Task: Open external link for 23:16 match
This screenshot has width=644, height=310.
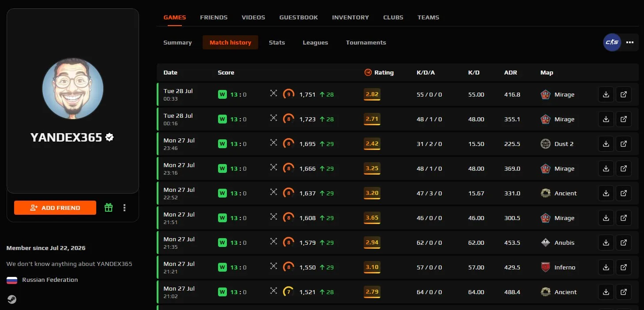Action: click(x=624, y=168)
